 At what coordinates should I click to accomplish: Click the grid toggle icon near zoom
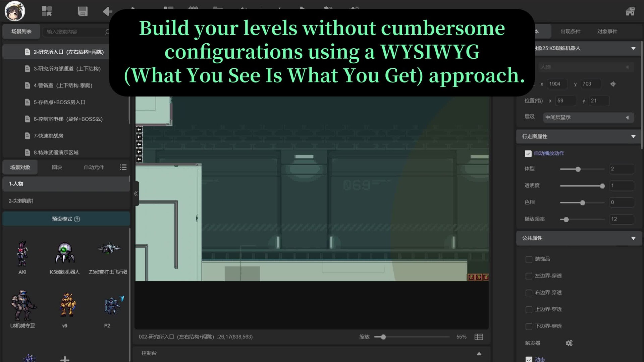(479, 337)
